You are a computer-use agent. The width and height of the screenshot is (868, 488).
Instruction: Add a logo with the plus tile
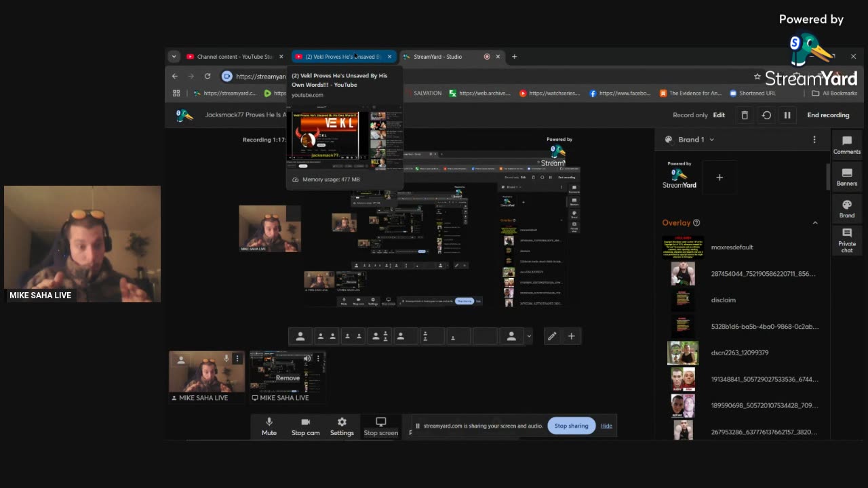719,178
